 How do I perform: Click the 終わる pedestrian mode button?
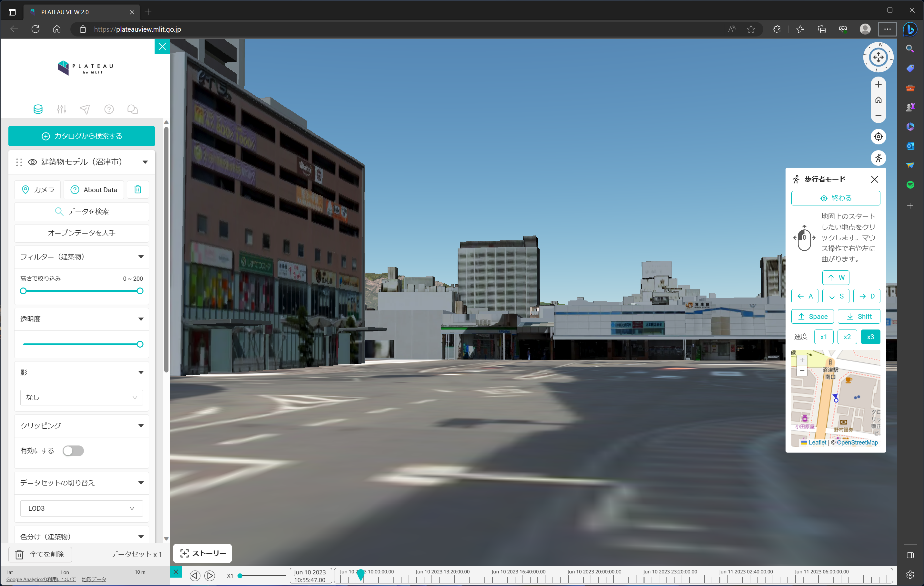click(836, 198)
